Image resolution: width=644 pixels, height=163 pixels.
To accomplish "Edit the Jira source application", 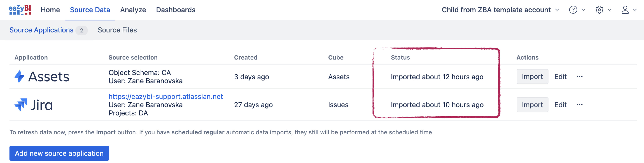I will pos(560,104).
